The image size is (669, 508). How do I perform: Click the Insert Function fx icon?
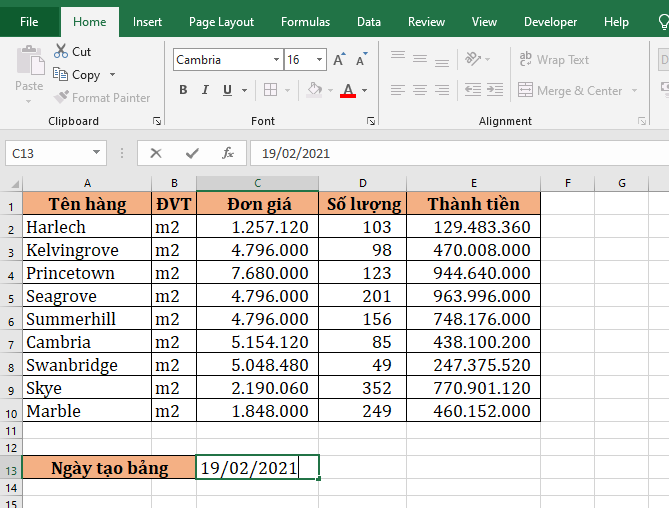click(x=228, y=153)
